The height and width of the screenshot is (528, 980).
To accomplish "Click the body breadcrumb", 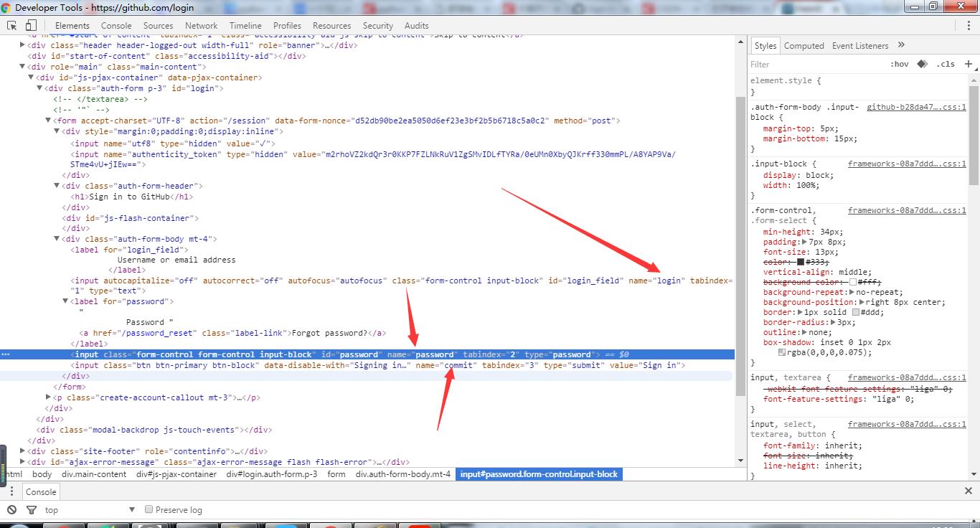I will [42, 474].
